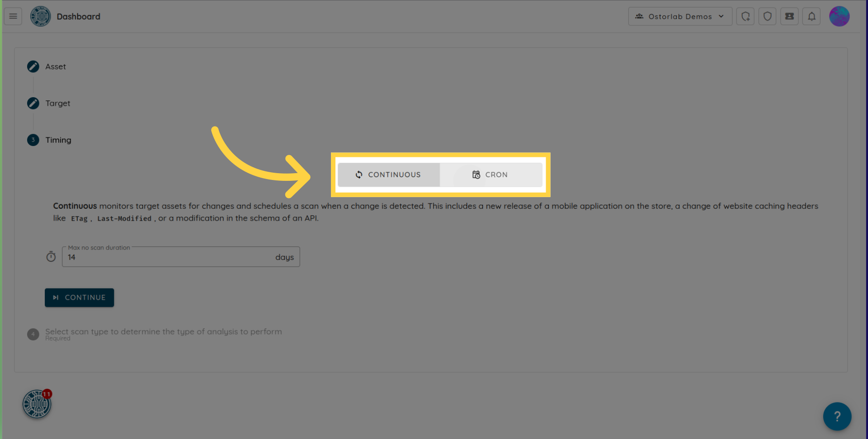The image size is (868, 439).
Task: Click the ticket icon in header
Action: pyautogui.click(x=789, y=16)
